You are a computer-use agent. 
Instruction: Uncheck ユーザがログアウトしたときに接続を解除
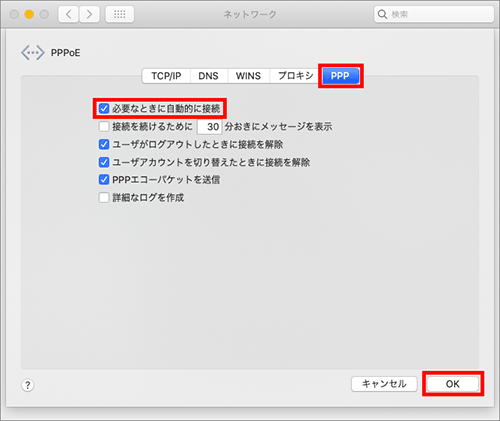pos(104,144)
